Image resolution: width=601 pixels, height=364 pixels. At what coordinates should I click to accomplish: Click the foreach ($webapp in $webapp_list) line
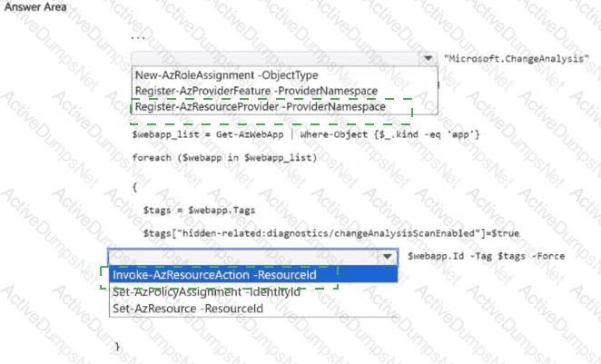click(x=224, y=157)
